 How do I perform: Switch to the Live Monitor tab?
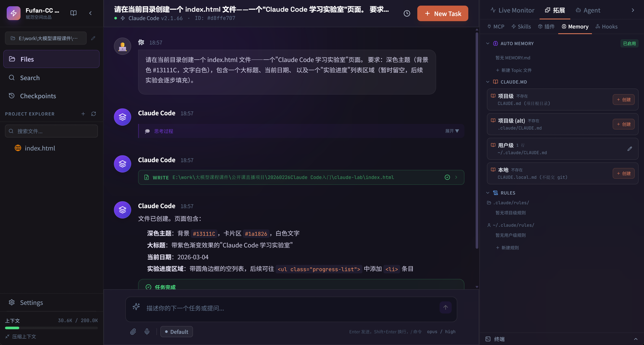512,10
